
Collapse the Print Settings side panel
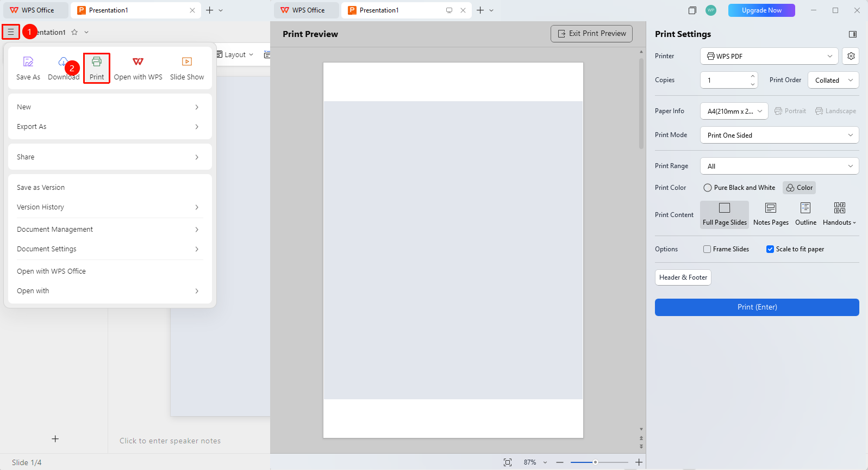pos(853,34)
